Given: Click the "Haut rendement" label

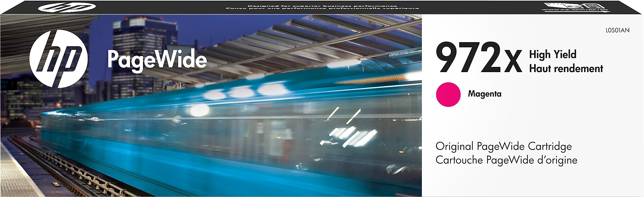Looking at the screenshot, I should [566, 69].
